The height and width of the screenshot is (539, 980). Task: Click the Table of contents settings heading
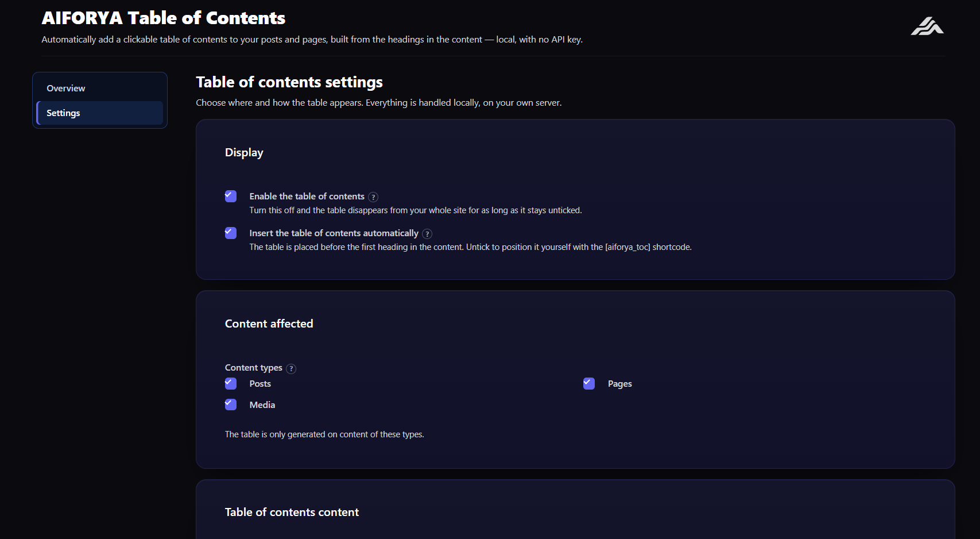click(x=289, y=82)
